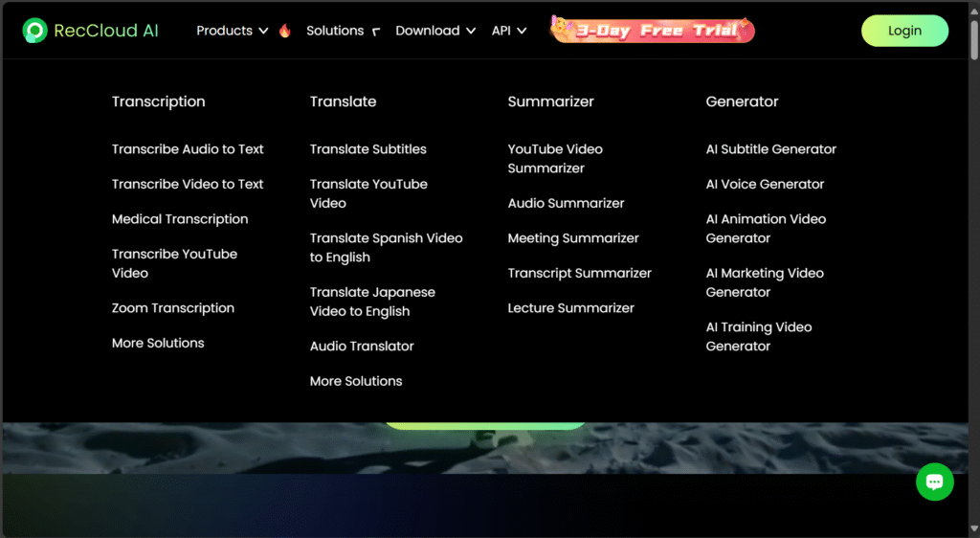Image resolution: width=980 pixels, height=538 pixels.
Task: Expand the Download dropdown
Action: (x=435, y=31)
